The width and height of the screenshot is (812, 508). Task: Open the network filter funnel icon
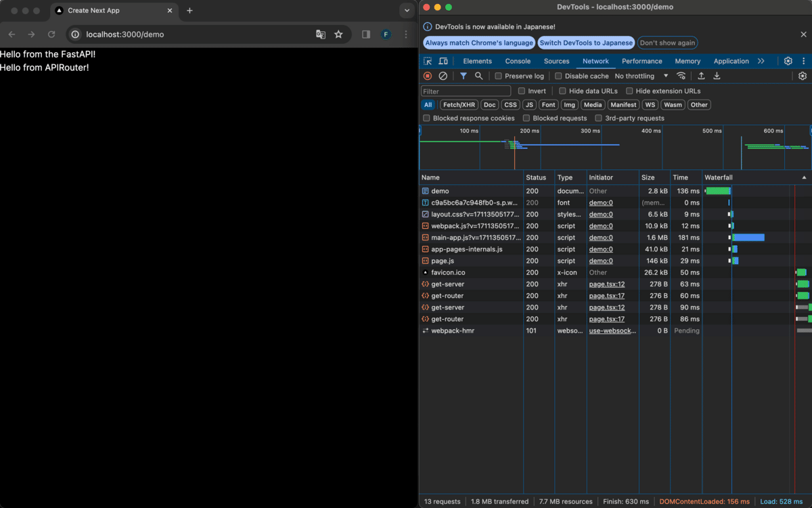tap(464, 76)
